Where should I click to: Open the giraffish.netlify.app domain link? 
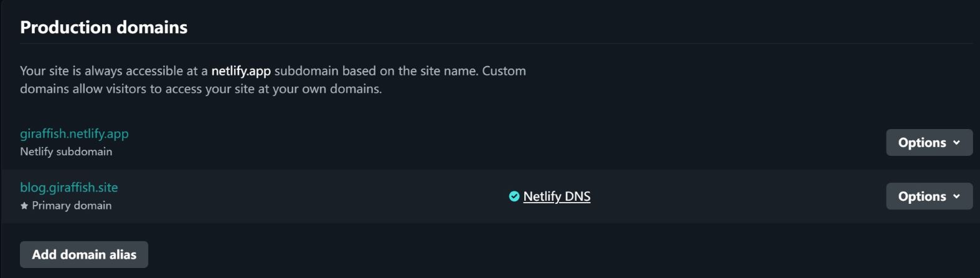pyautogui.click(x=74, y=133)
